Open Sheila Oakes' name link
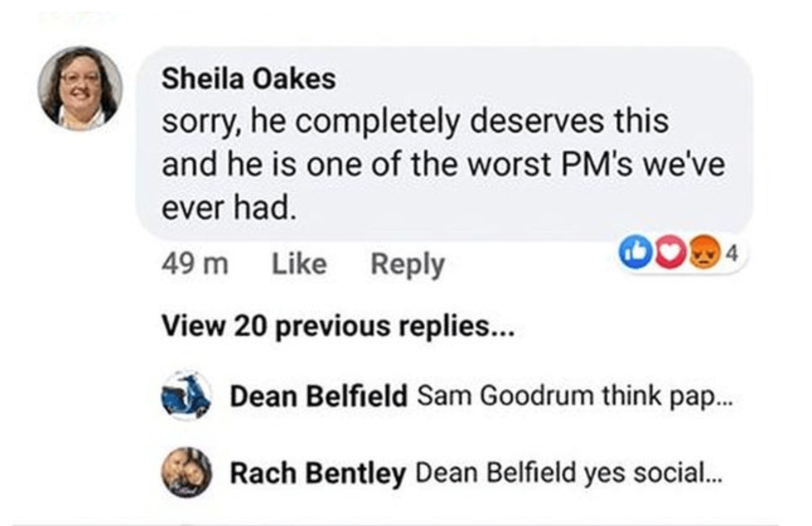This screenshot has height=526, width=812. [x=249, y=78]
